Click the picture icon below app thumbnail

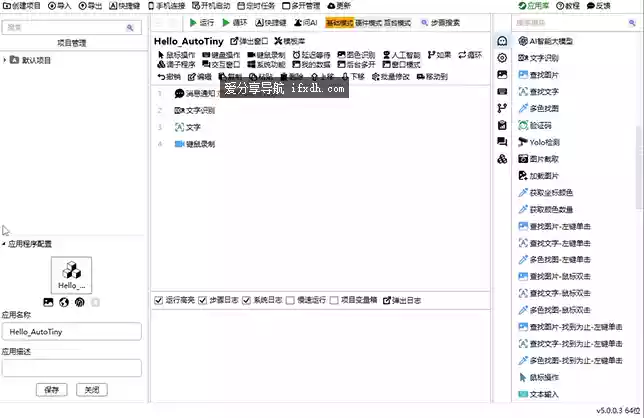(x=48, y=303)
